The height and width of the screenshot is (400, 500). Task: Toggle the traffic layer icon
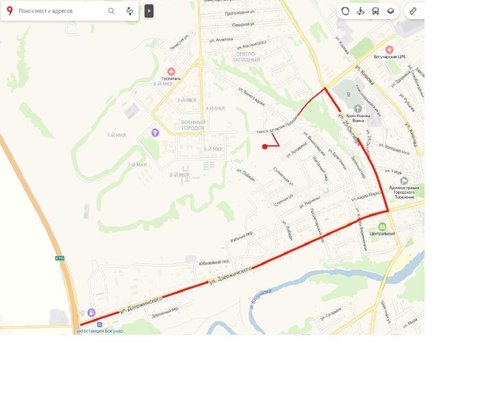pos(345,11)
